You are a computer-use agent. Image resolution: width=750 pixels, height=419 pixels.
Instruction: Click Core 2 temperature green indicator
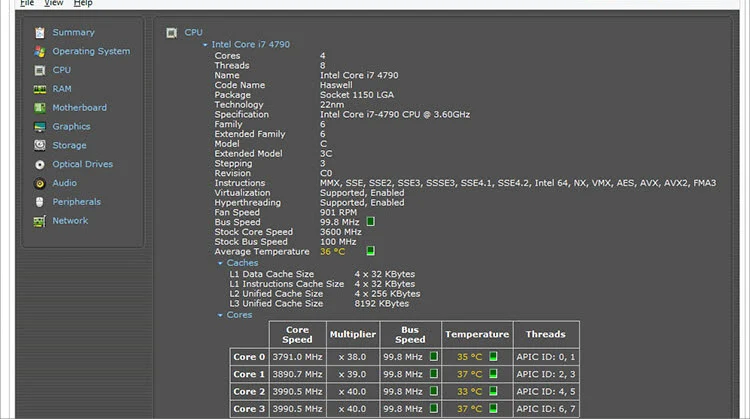(x=493, y=391)
